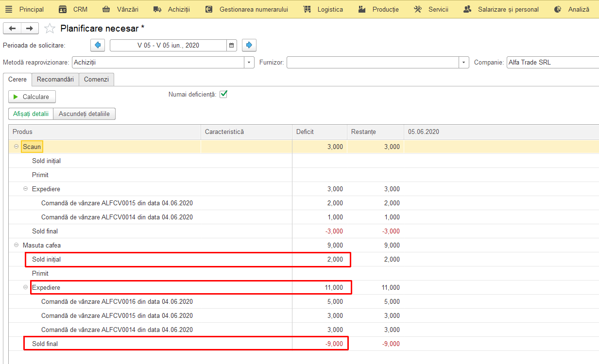Click the 11,000 Expediere deficit value
This screenshot has width=599, height=364.
[x=334, y=287]
